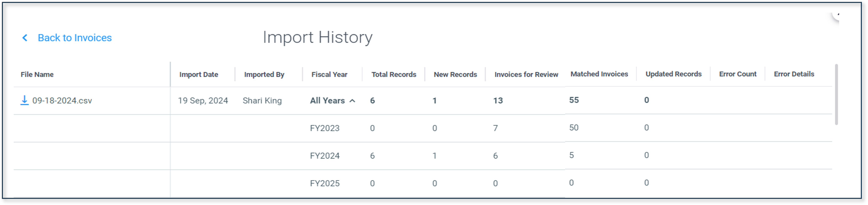868x205 pixels.
Task: Click the 7 invoices for review in FY2023
Action: [495, 128]
